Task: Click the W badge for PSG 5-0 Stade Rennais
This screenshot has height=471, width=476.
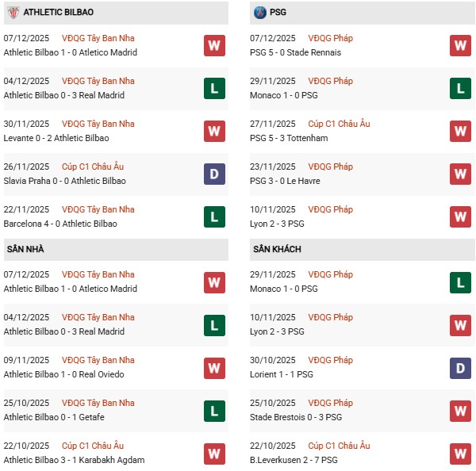Action: 460,45
